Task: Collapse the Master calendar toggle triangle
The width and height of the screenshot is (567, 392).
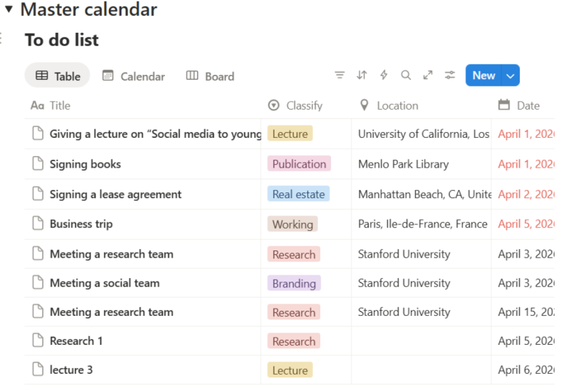Action: (9, 9)
